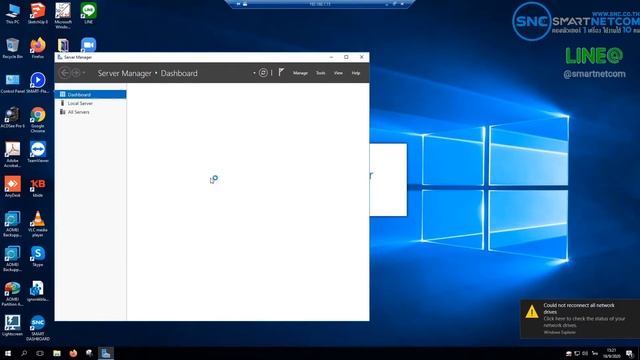This screenshot has height=360, width=640.
Task: Launch Firefox from desktop shortcut
Action: (38, 48)
